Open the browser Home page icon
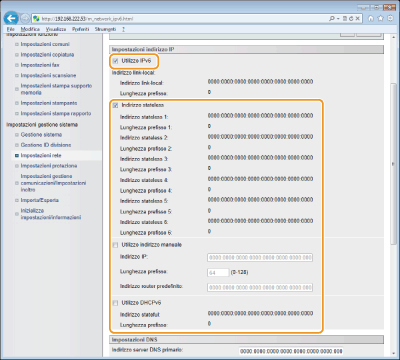Screen dimensions: 400x360 [371, 19]
